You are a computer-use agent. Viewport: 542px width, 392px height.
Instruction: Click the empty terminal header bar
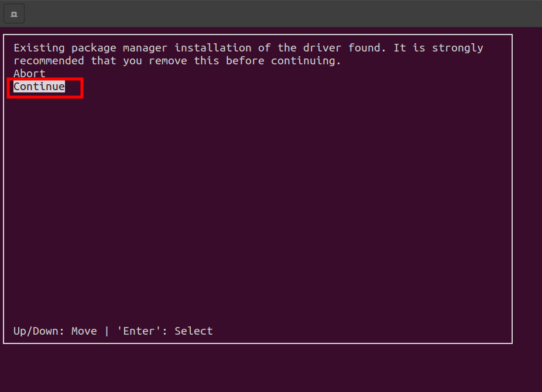pyautogui.click(x=276, y=14)
